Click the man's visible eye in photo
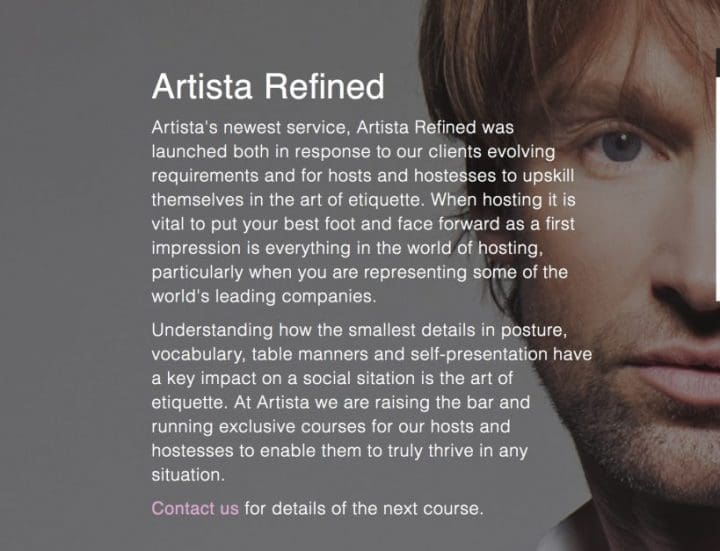 click(x=622, y=146)
